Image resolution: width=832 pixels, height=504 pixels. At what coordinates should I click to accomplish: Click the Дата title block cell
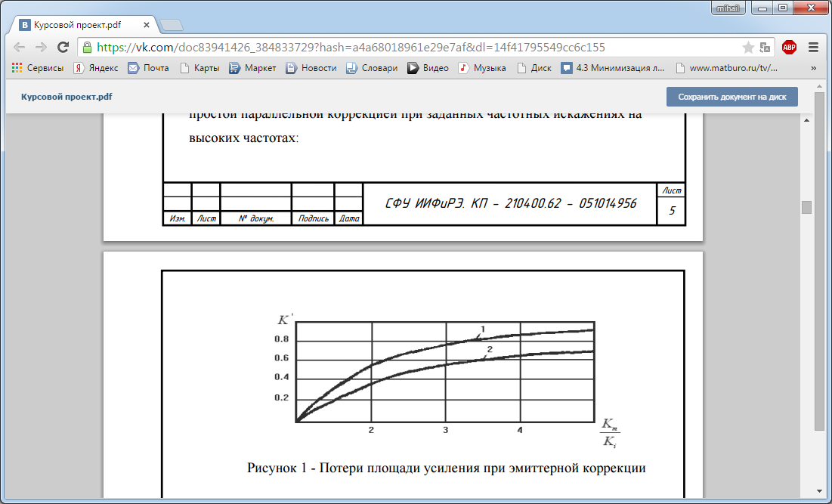[348, 218]
